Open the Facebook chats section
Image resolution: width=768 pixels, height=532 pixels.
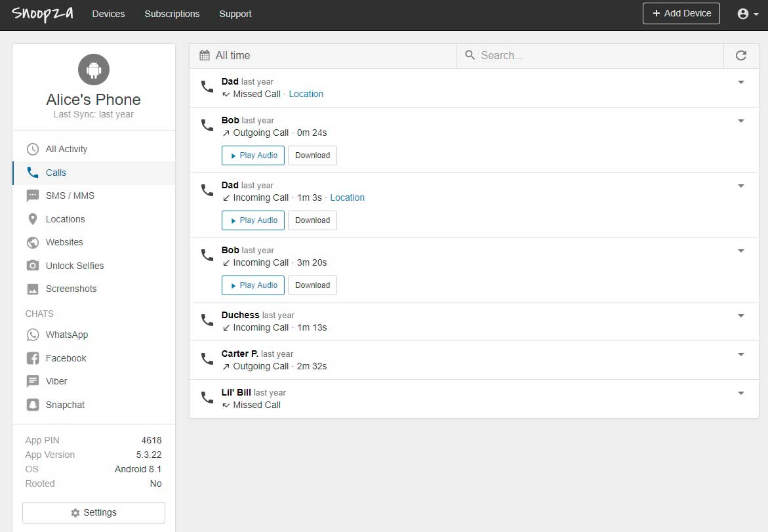(66, 358)
